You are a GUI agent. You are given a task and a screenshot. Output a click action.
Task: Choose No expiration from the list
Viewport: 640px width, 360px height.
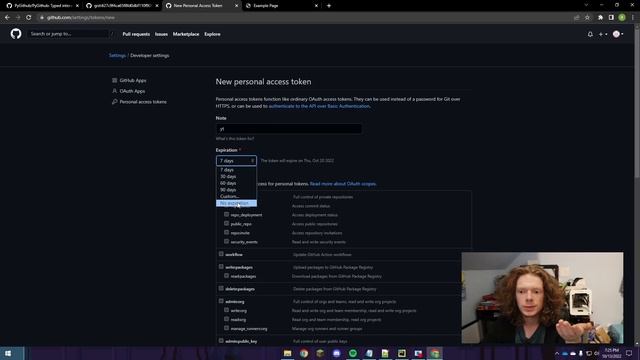[x=236, y=203]
